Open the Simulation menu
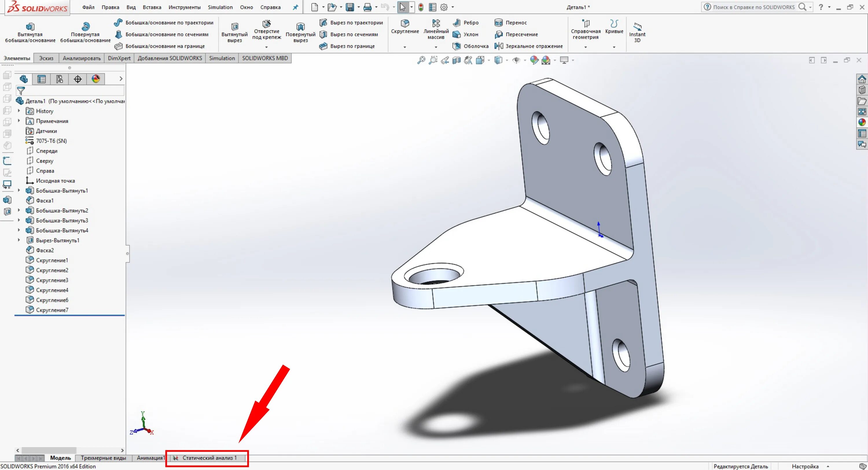Viewport: 868px width, 470px height. click(x=219, y=7)
